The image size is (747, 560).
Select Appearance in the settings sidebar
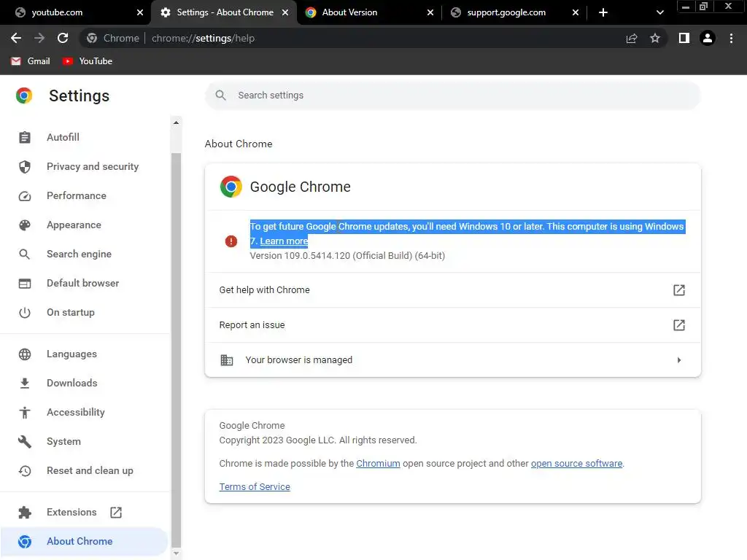point(74,225)
